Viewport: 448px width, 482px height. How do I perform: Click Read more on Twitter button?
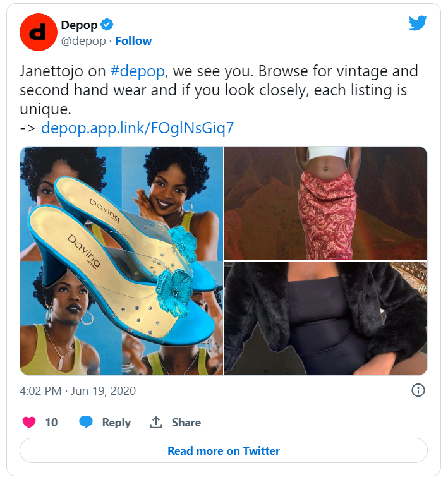(224, 450)
